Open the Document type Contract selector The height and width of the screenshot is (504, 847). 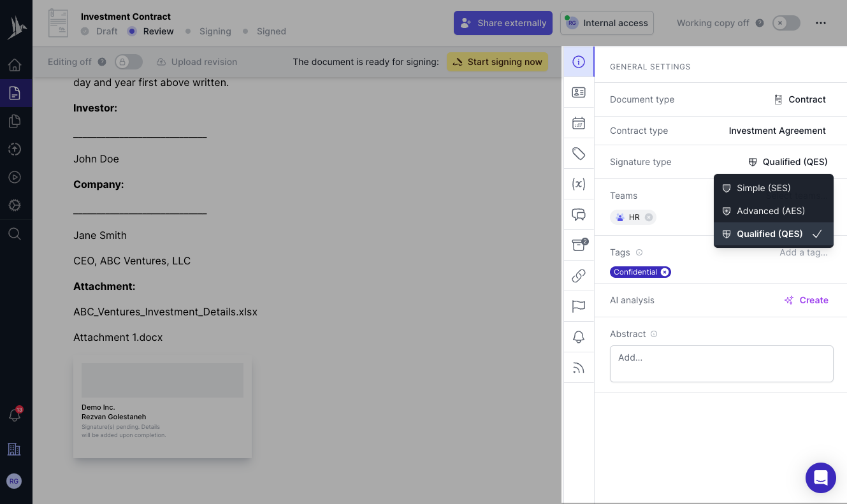800,99
